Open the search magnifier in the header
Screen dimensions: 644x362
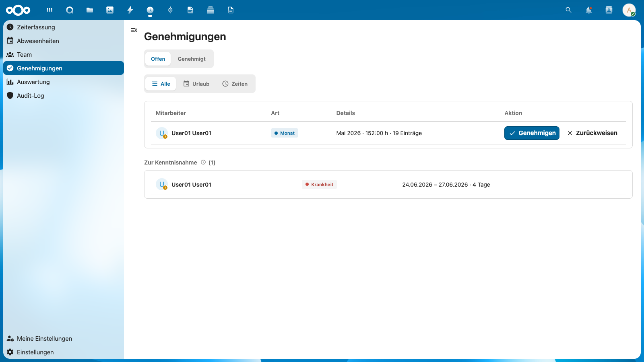pos(568,10)
